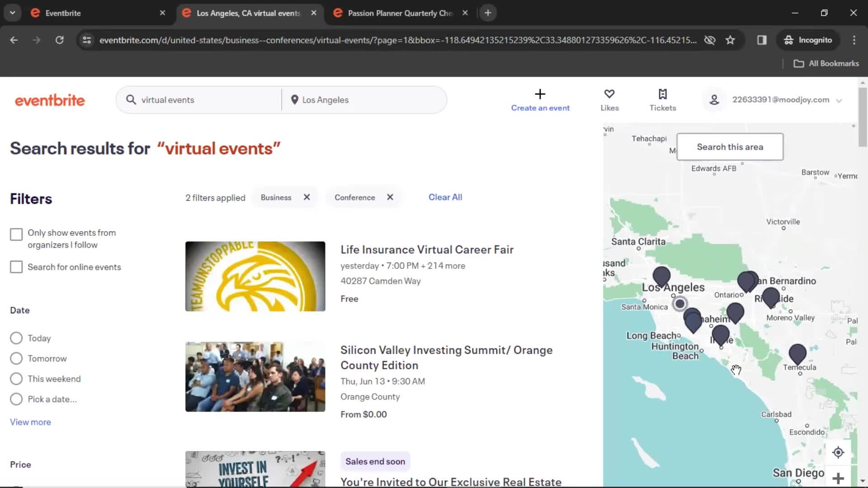Screen dimensions: 868x488
Task: Enable Search for online events checkbox
Action: pyautogui.click(x=16, y=267)
